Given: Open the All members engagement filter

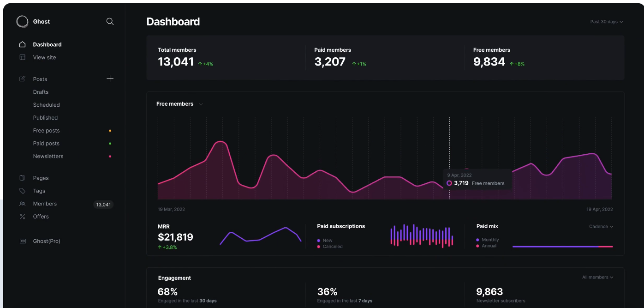Looking at the screenshot, I should coord(597,278).
